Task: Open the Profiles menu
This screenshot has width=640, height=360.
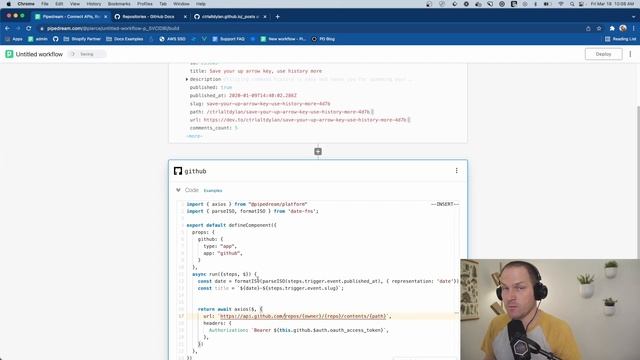Action: pyautogui.click(x=144, y=4)
